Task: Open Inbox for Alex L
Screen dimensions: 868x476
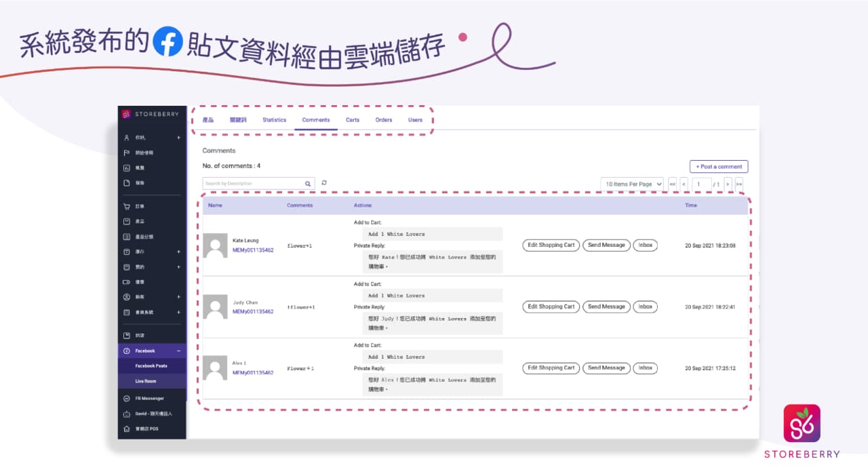Action: [x=646, y=368]
